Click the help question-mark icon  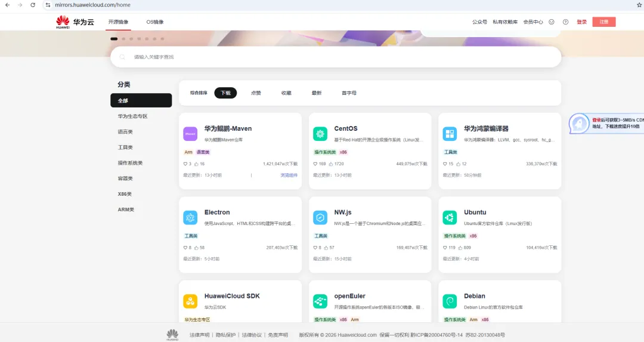[x=565, y=22]
